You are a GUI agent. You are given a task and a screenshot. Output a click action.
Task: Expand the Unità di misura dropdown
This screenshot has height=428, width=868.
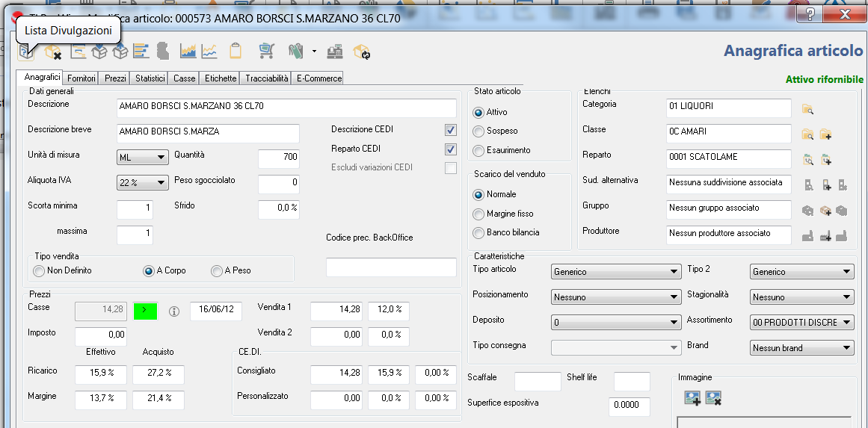tap(143, 158)
